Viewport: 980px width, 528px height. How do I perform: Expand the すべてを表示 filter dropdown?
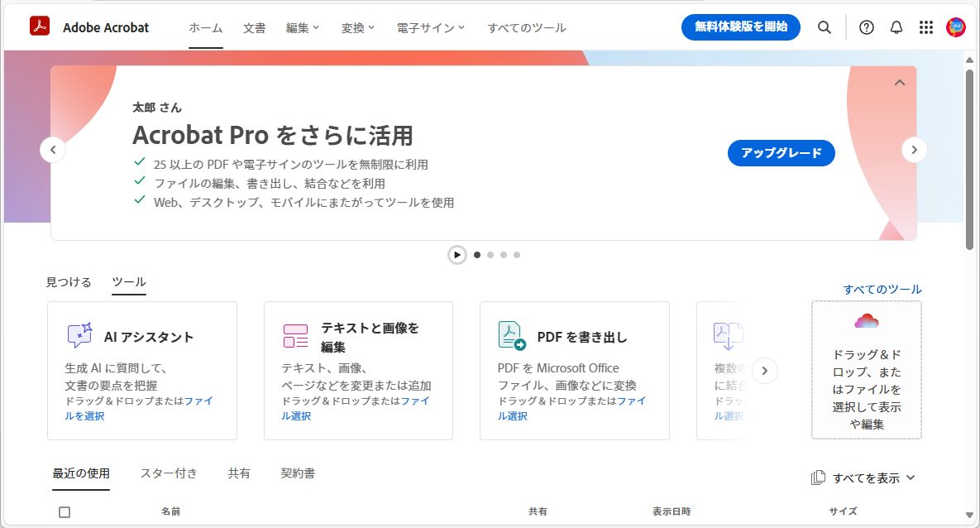[874, 478]
